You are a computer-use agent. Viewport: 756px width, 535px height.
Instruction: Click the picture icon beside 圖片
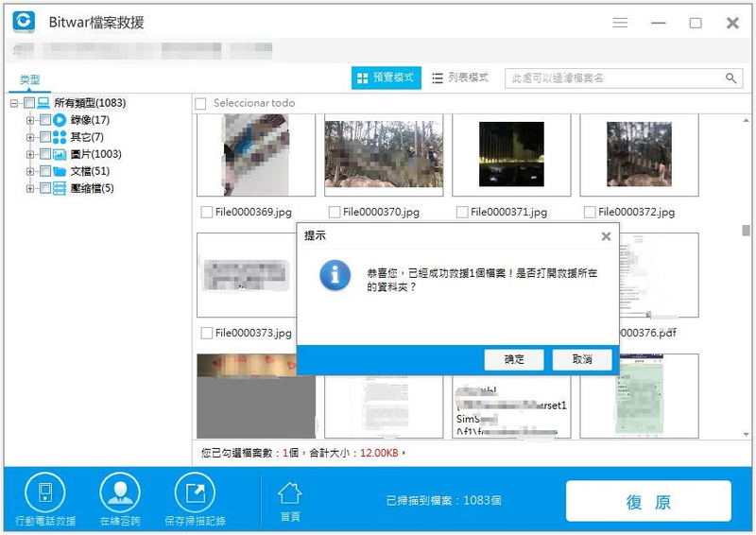point(60,154)
